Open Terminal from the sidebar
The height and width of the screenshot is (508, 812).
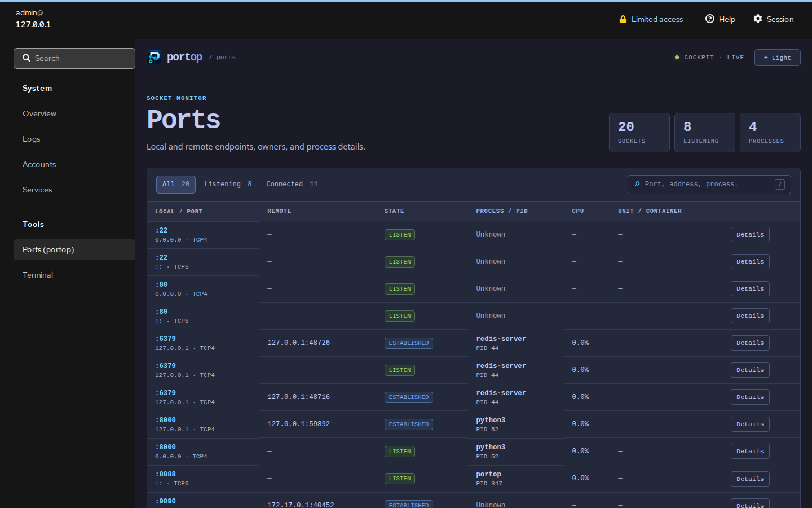point(74,275)
